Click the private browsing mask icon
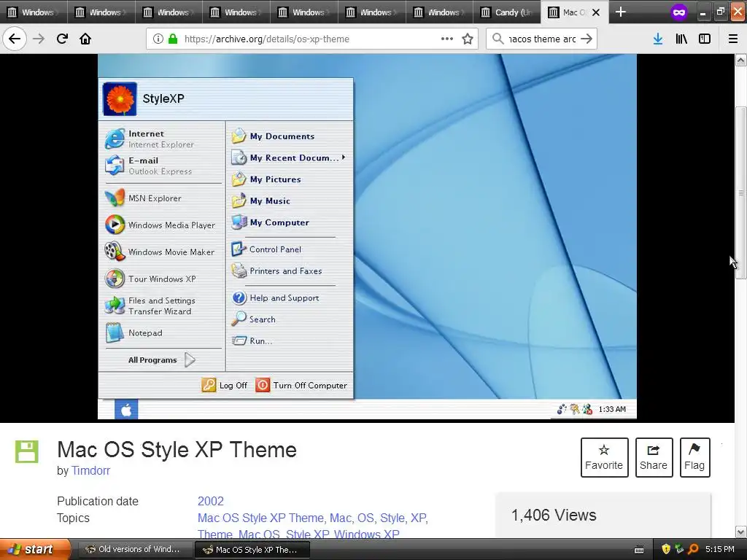 (679, 12)
